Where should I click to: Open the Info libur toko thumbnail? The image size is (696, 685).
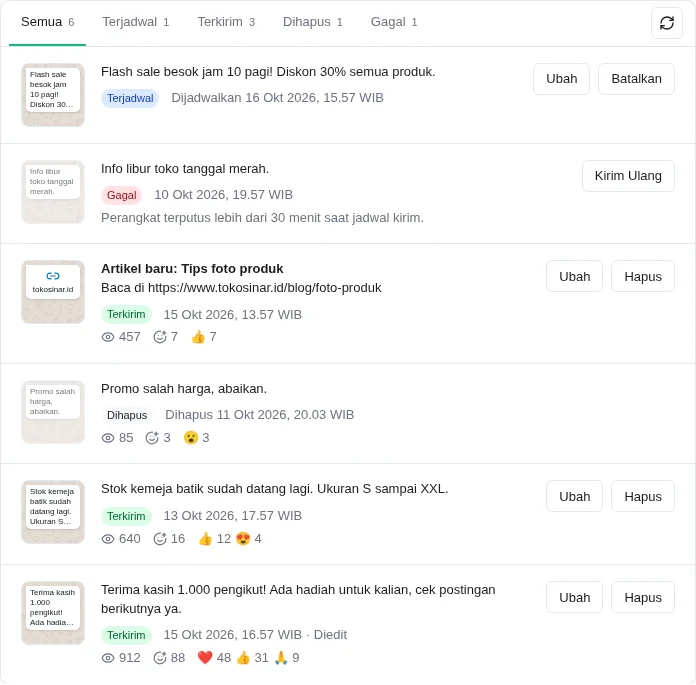point(53,192)
